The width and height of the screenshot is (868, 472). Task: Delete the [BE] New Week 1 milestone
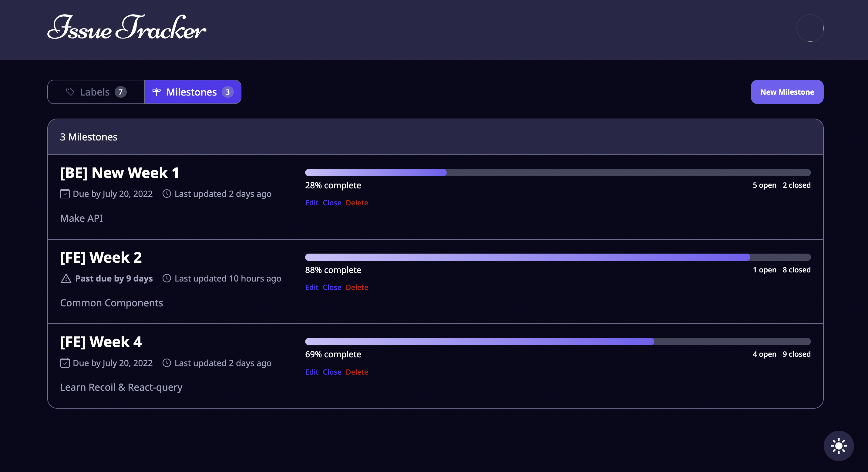(x=356, y=203)
